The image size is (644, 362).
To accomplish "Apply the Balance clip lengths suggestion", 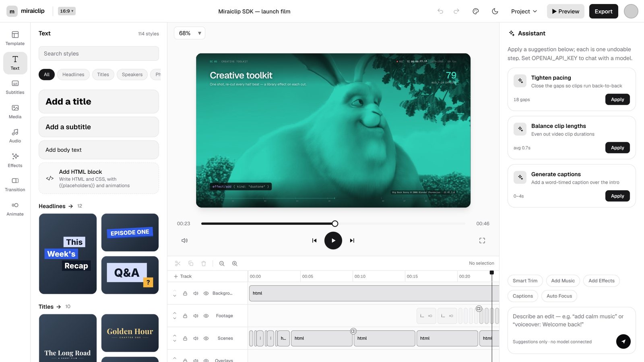I will [617, 148].
